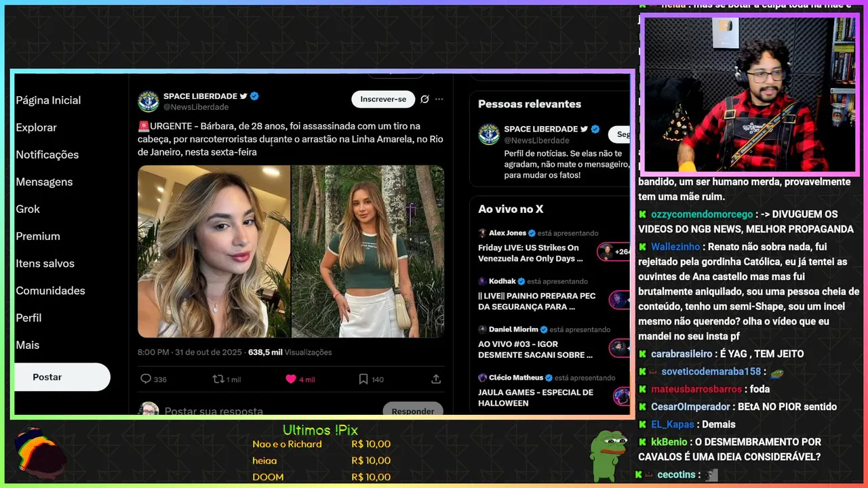The height and width of the screenshot is (488, 868).
Task: Click the share upload icon on post
Action: click(x=436, y=379)
